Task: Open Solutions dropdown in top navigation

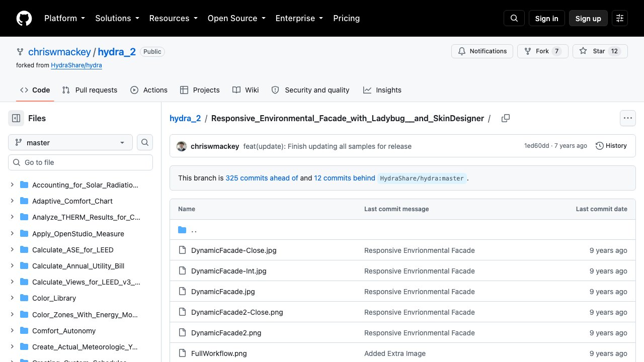Action: pyautogui.click(x=117, y=18)
